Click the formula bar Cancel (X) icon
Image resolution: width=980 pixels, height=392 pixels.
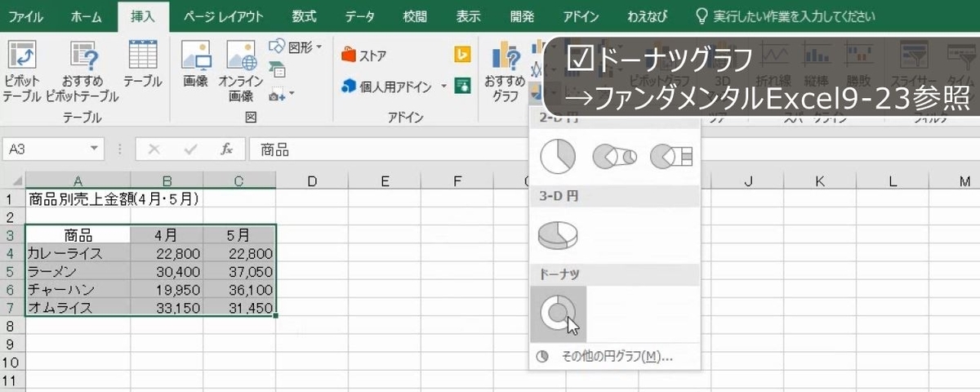point(154,149)
